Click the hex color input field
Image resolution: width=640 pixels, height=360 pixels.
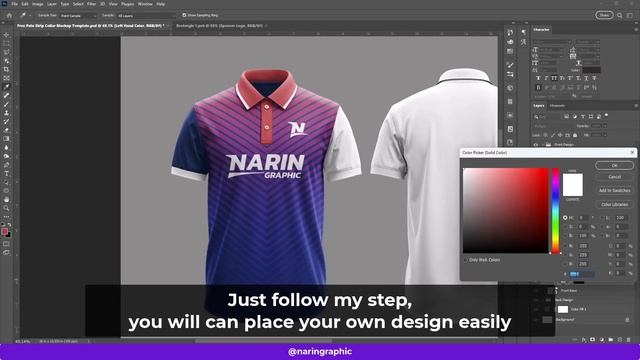(x=582, y=274)
